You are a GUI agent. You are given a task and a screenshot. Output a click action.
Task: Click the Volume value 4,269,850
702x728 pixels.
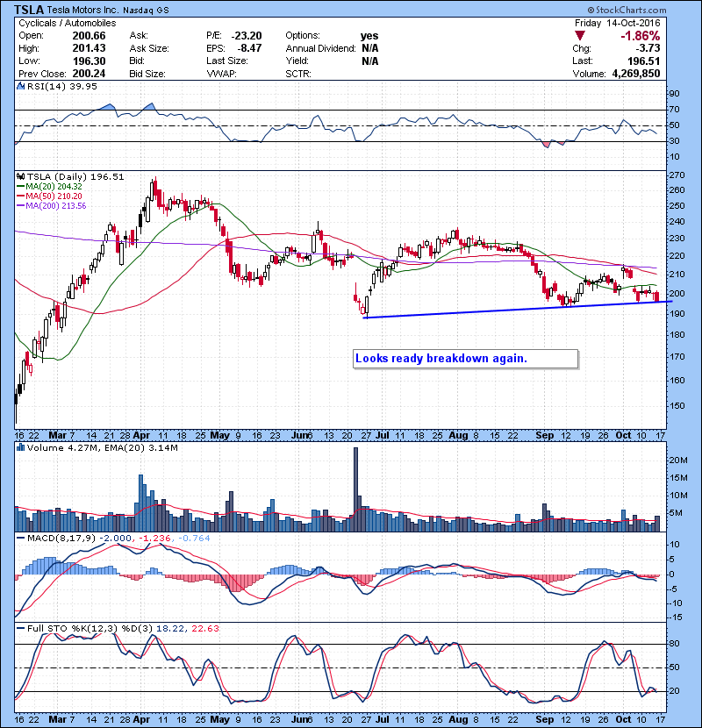[636, 74]
